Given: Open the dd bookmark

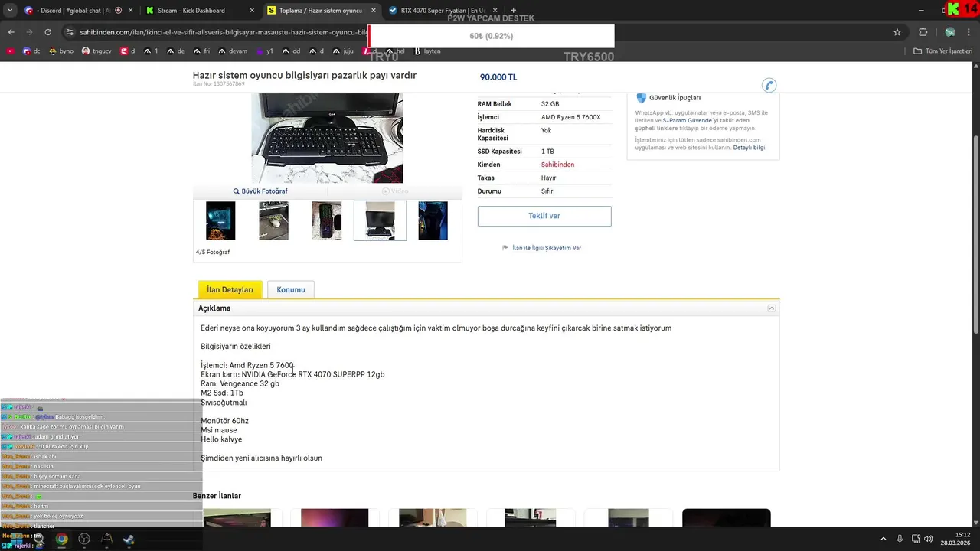Looking at the screenshot, I should click(x=291, y=51).
